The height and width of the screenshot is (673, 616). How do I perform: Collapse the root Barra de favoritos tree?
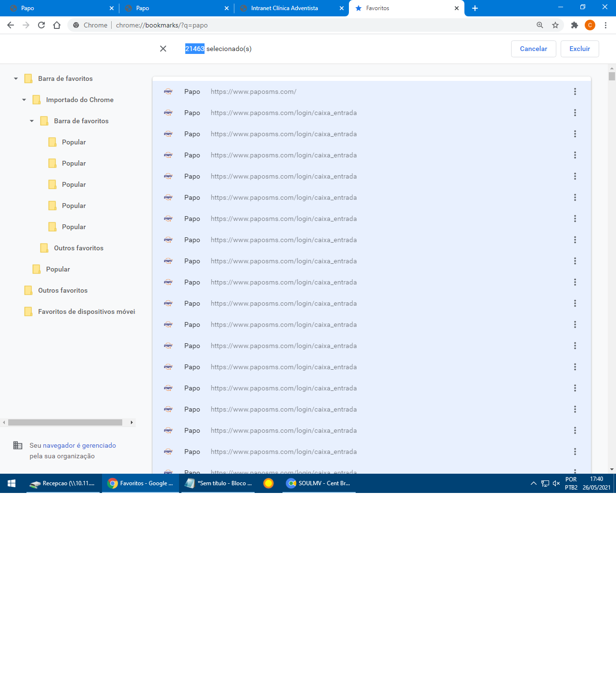pos(16,78)
